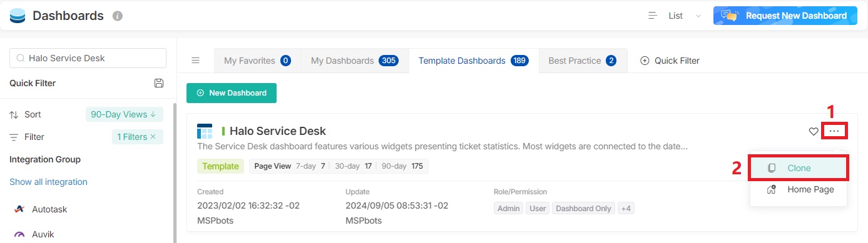Click the Dashboard Only role tag
Viewport: 868px width, 243px height.
583,208
